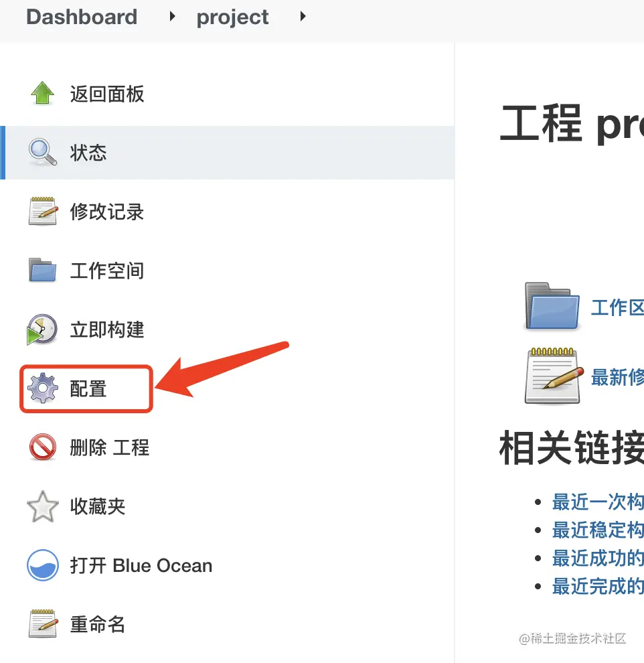The image size is (644, 663).
Task: Click the green up arrow icon for 返回面板
Action: pyautogui.click(x=43, y=93)
